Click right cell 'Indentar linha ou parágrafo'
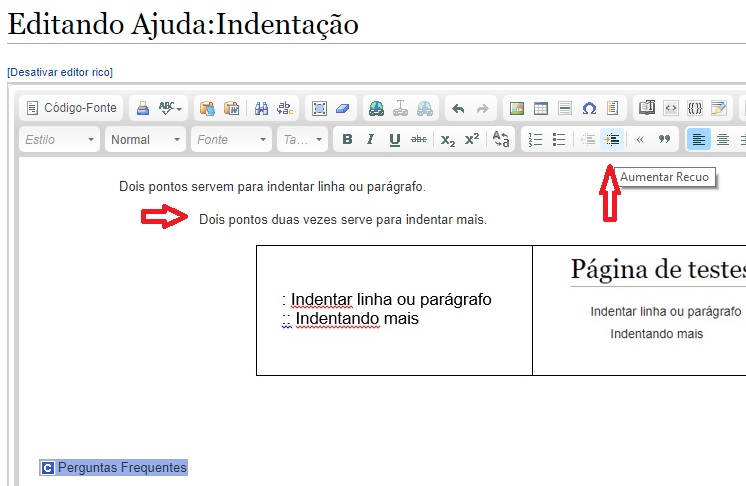Viewport: 746px width, 486px height. [666, 311]
